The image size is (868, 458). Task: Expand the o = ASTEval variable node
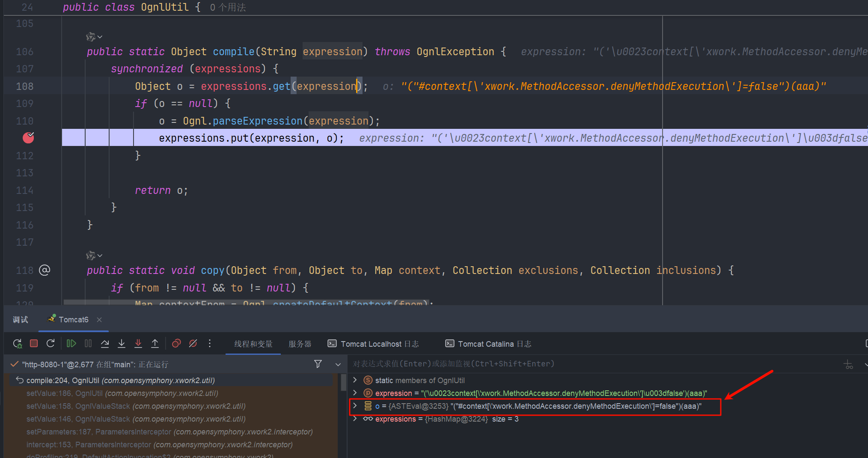[355, 406]
